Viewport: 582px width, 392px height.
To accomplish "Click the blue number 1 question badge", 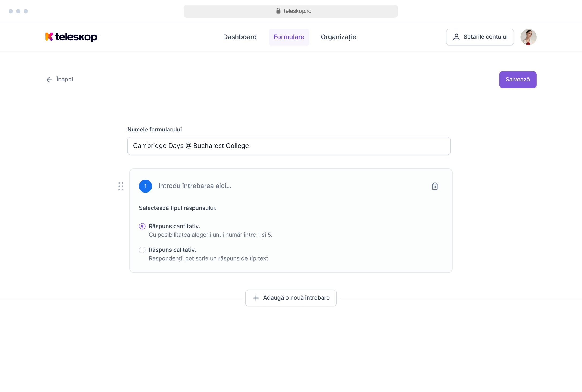I will pos(145,186).
